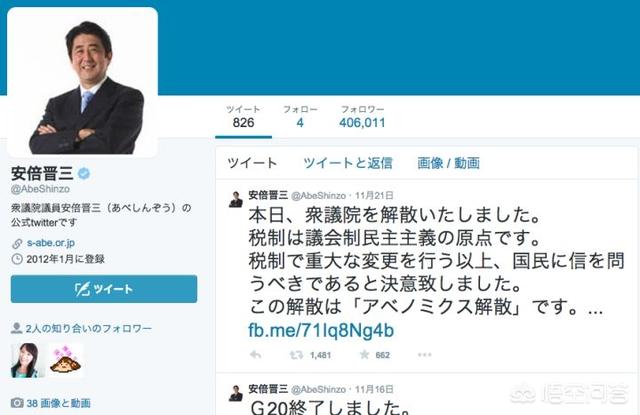This screenshot has height=415, width=640.
Task: Retweet the 衆議院を解散 tweet
Action: (x=296, y=355)
